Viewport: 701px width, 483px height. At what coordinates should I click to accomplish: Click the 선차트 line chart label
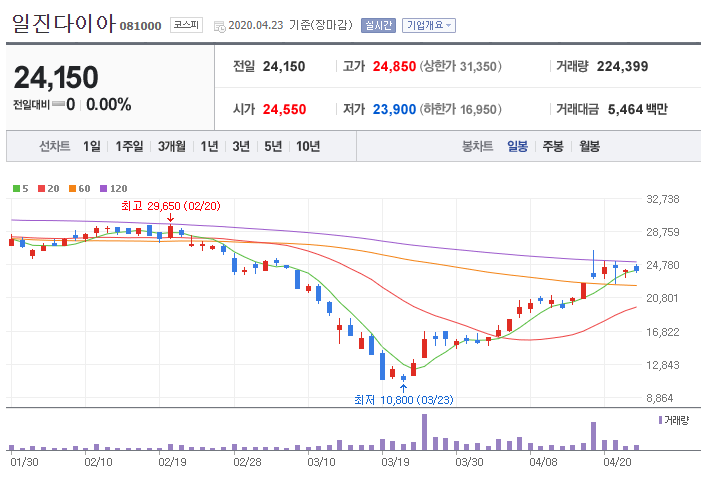(55, 146)
